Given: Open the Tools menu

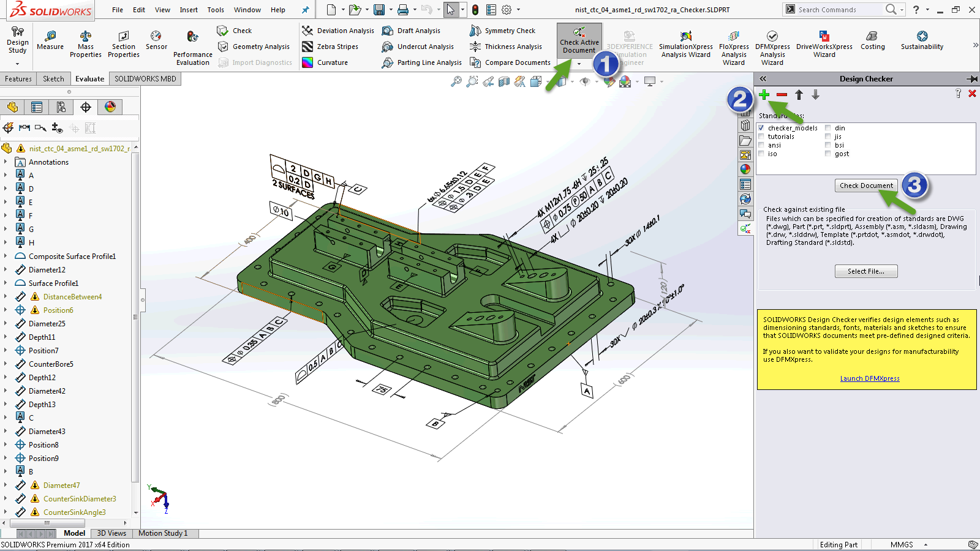Looking at the screenshot, I should pyautogui.click(x=216, y=10).
